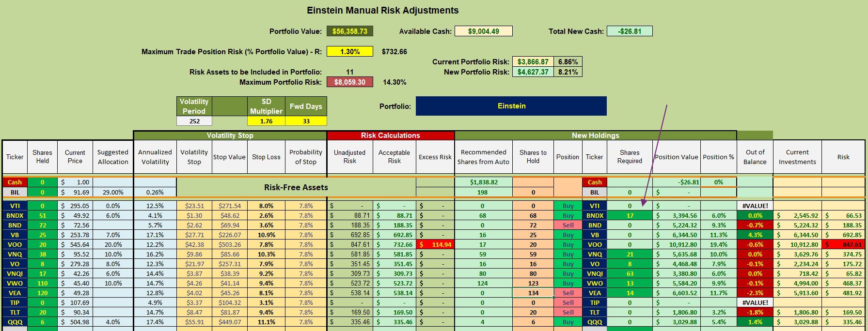
Task: Select the Stop Value column header
Action: pos(230,157)
